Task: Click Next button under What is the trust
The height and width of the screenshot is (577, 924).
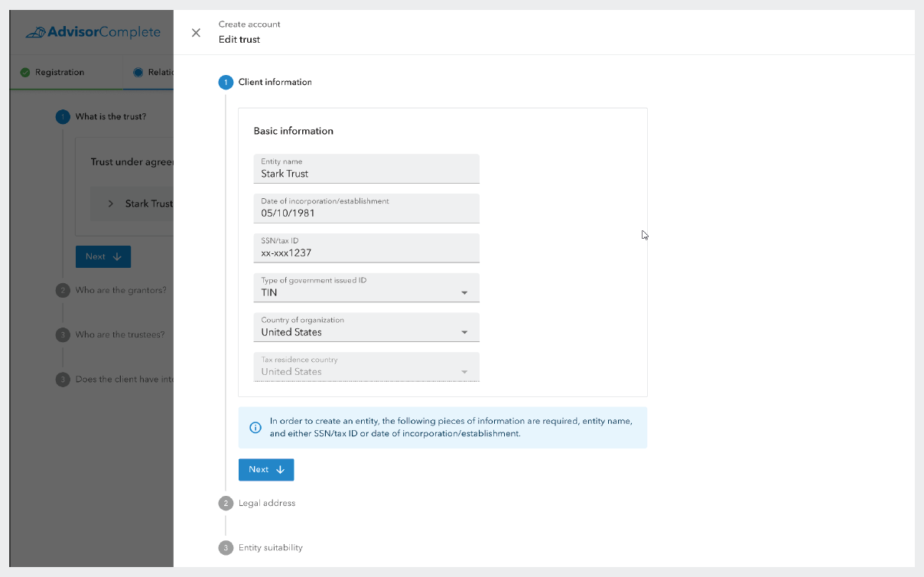Action: pyautogui.click(x=103, y=257)
